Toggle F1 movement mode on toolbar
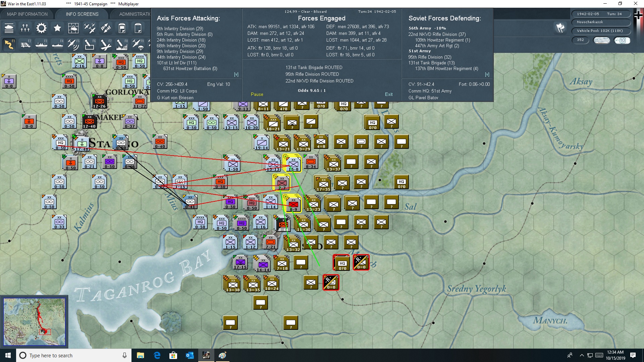644x362 pixels. [9, 45]
